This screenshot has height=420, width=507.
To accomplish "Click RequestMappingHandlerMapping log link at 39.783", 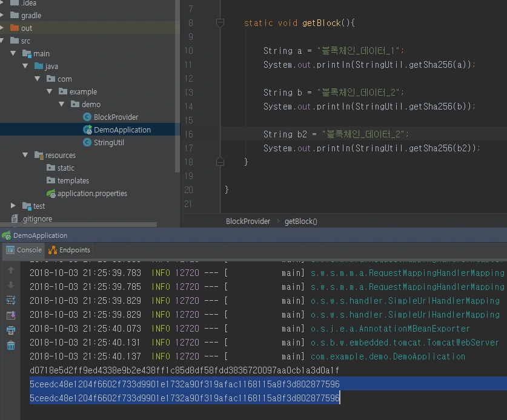I will coord(408,273).
